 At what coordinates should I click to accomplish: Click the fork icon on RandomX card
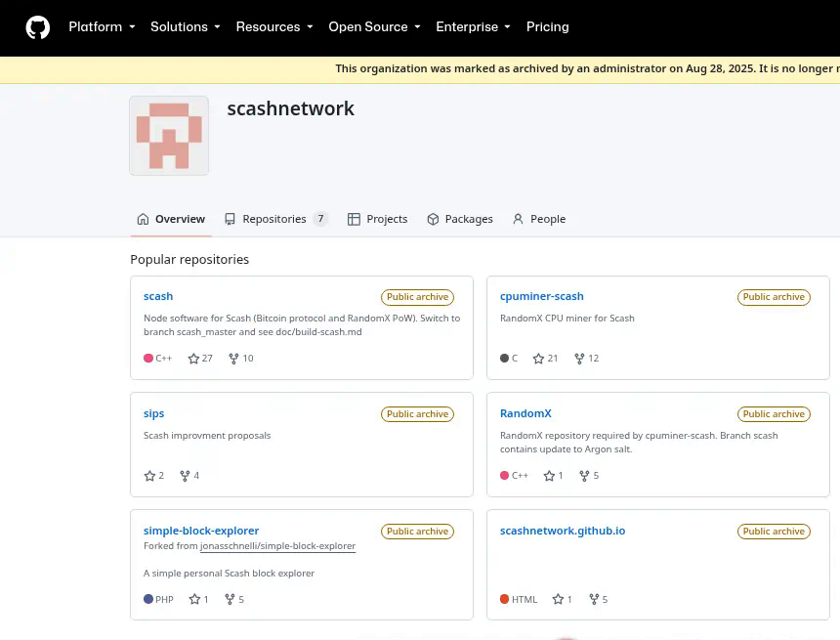[x=584, y=476]
